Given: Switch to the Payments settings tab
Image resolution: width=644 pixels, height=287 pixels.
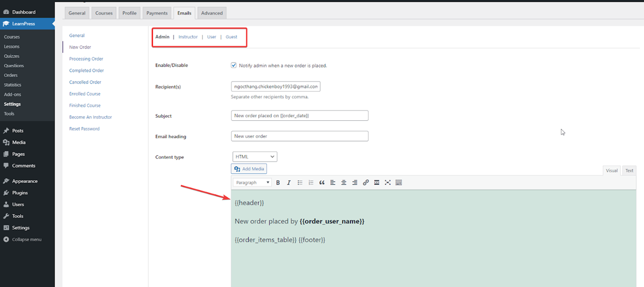Looking at the screenshot, I should [x=157, y=13].
